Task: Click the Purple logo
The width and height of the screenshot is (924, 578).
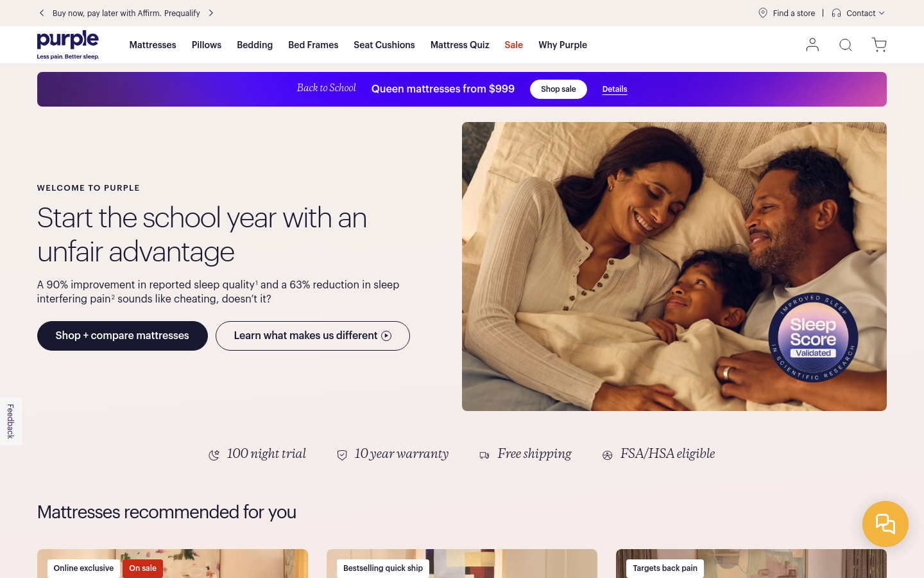Action: click(68, 45)
